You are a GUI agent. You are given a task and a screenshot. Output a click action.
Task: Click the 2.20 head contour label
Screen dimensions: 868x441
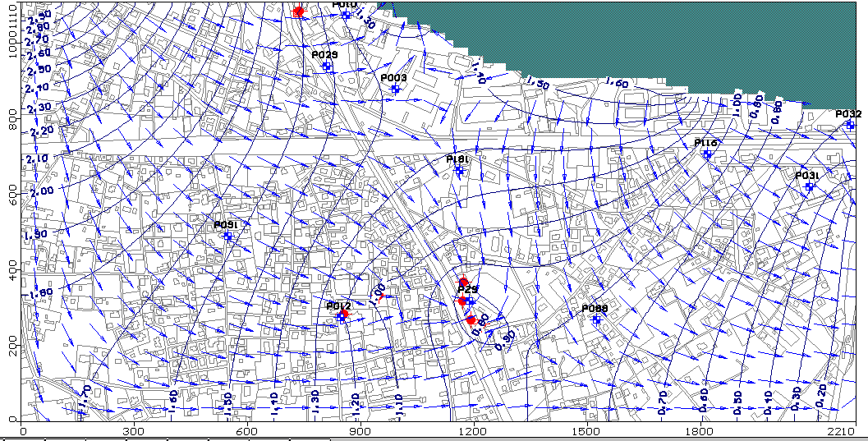point(40,131)
